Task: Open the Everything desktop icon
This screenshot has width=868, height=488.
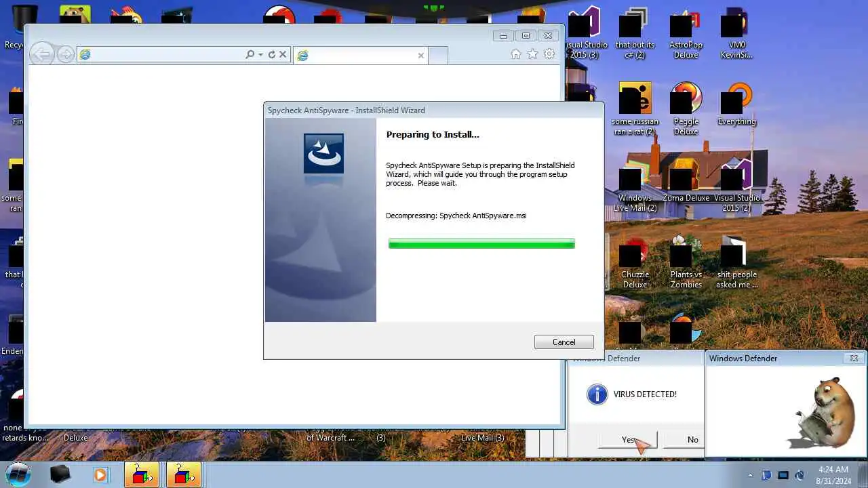Action: [736, 104]
